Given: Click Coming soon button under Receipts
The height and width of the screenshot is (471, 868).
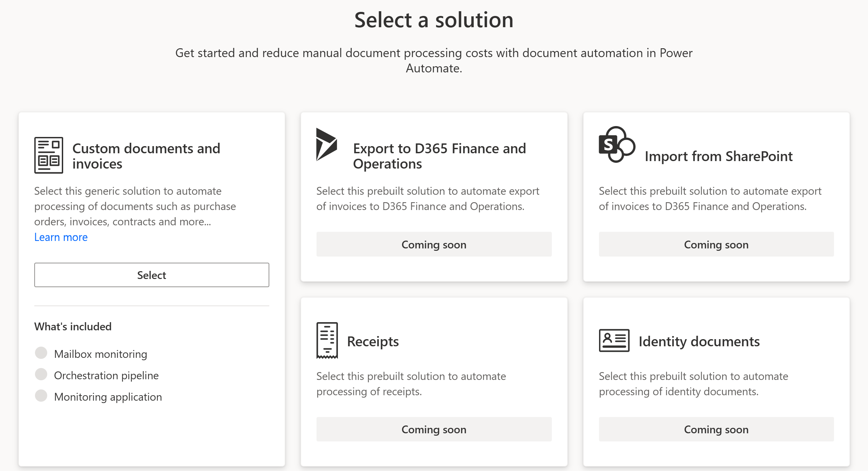Looking at the screenshot, I should pos(434,429).
